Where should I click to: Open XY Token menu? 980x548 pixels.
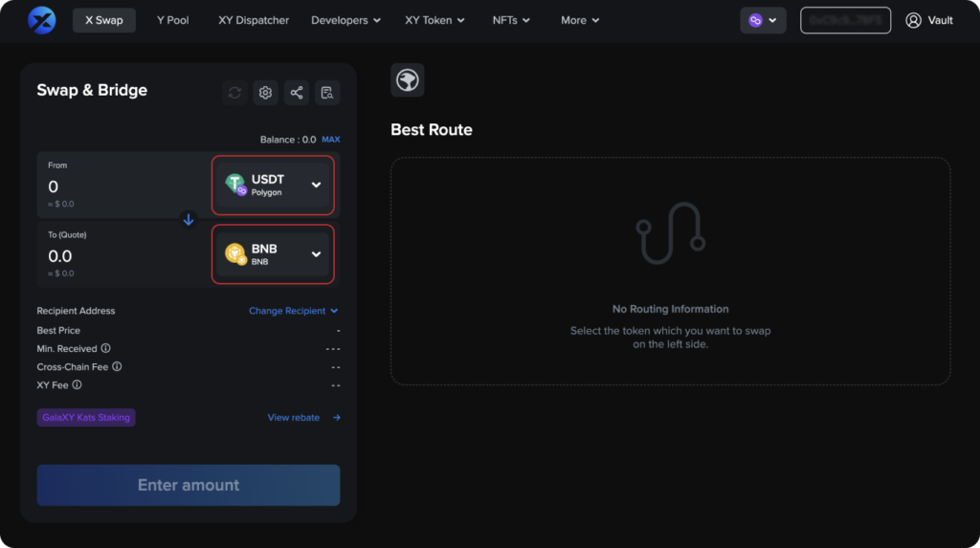click(434, 20)
